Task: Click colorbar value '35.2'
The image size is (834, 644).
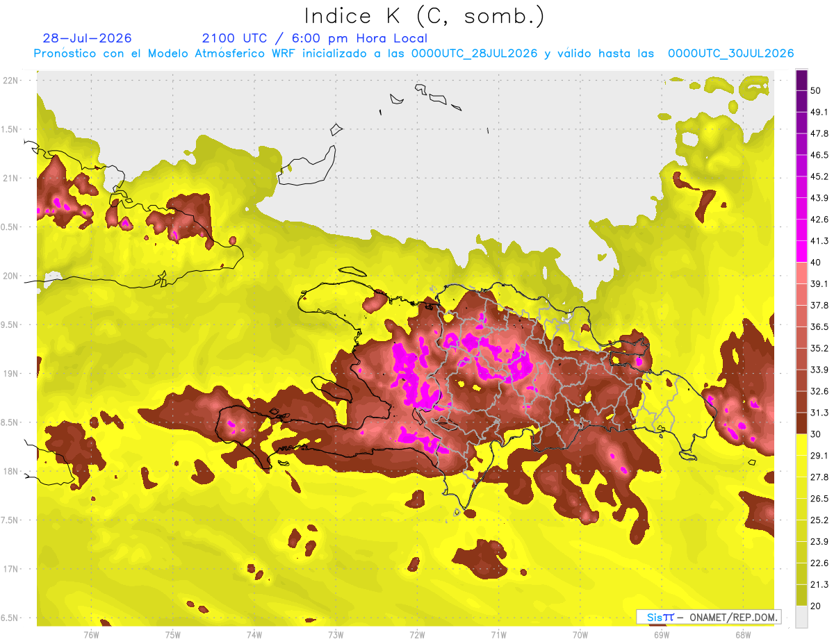Action: [819, 348]
